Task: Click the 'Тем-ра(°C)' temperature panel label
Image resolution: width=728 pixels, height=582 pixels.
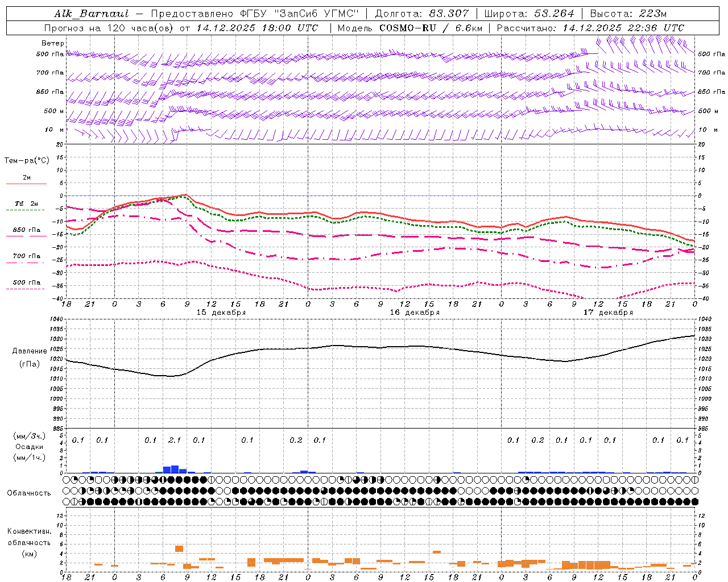Action: click(27, 161)
